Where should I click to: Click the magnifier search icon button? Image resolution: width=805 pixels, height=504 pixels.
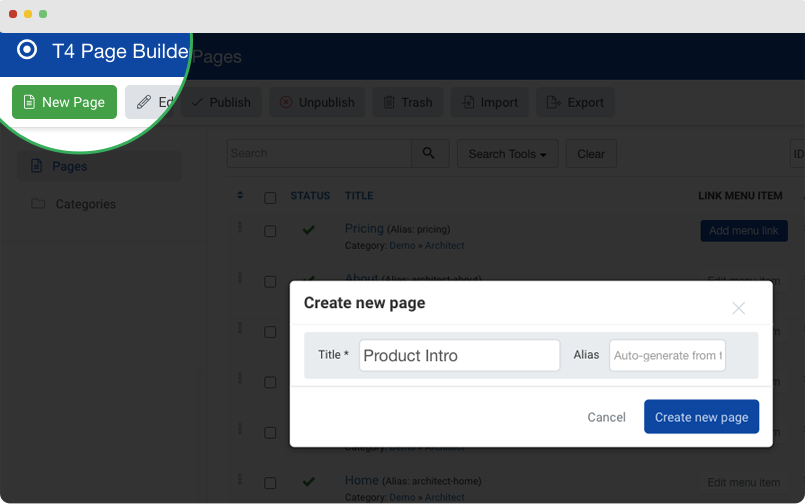430,153
